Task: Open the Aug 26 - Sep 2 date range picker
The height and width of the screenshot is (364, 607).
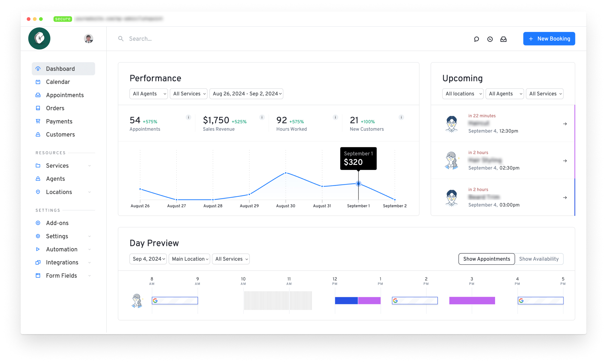Action: (246, 94)
